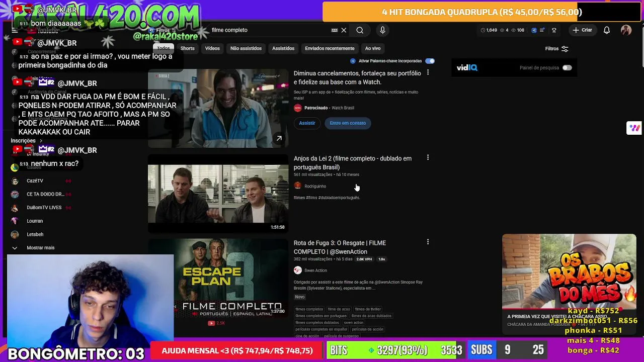Clear the search box with the X icon
The image size is (644, 362).
(x=344, y=30)
